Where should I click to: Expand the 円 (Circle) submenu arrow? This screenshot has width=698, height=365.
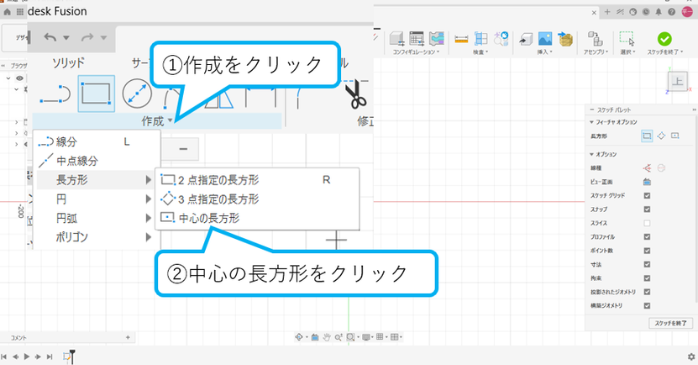[148, 199]
